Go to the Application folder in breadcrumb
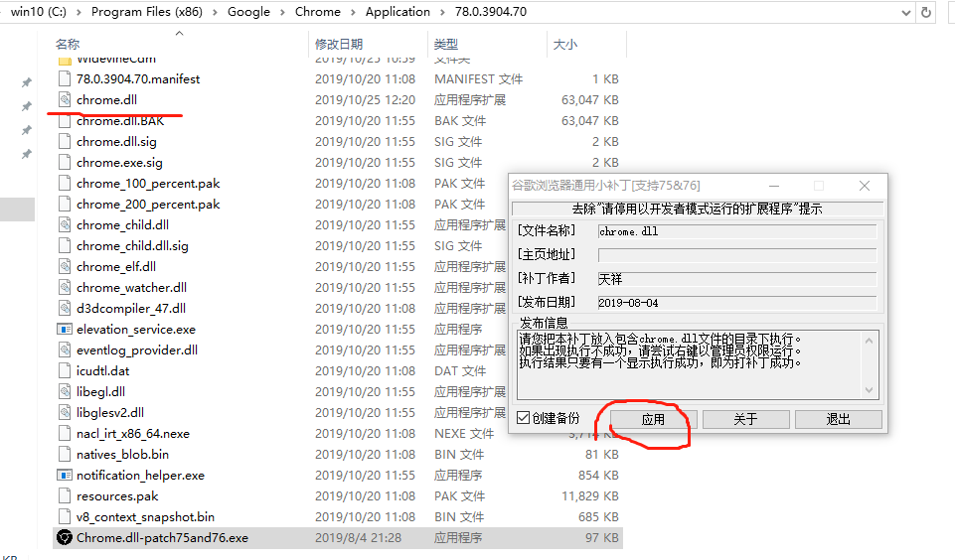The width and height of the screenshot is (955, 560). click(x=398, y=12)
